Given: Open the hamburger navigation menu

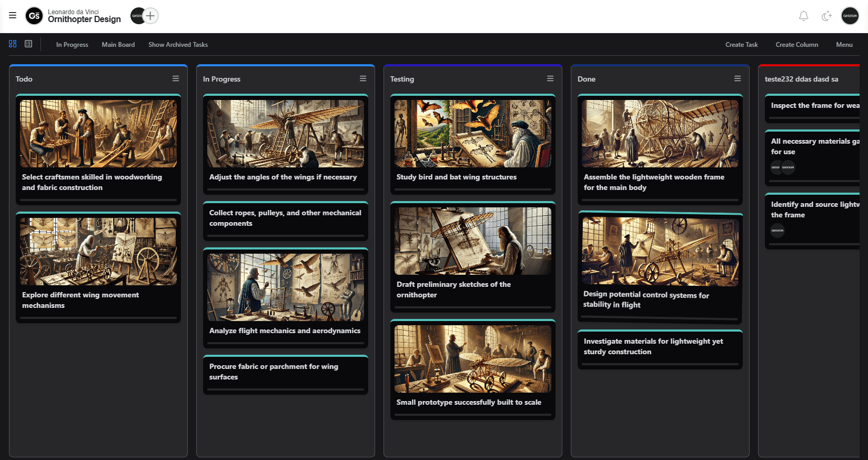Looking at the screenshot, I should (13, 16).
